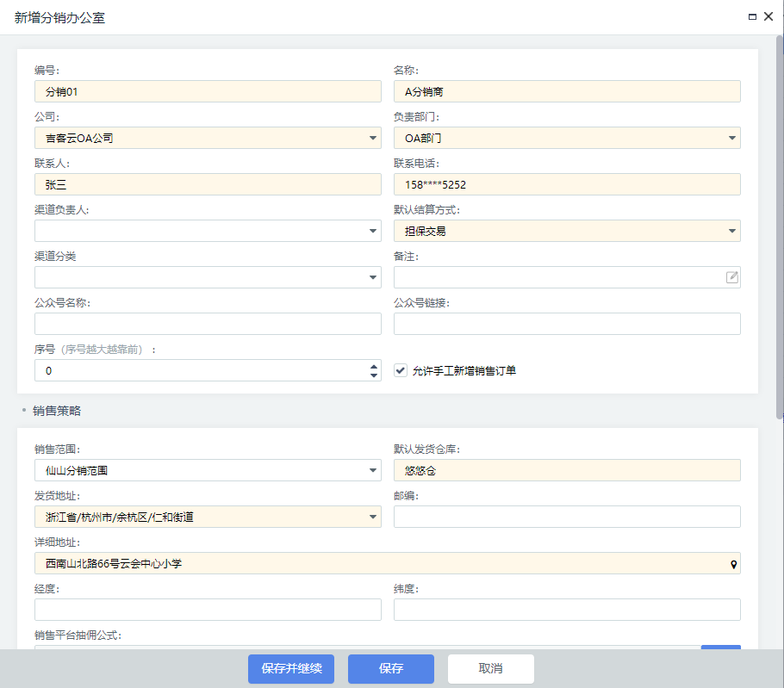Open the 渠道负责人 dropdown
This screenshot has height=688, width=784.
373,231
